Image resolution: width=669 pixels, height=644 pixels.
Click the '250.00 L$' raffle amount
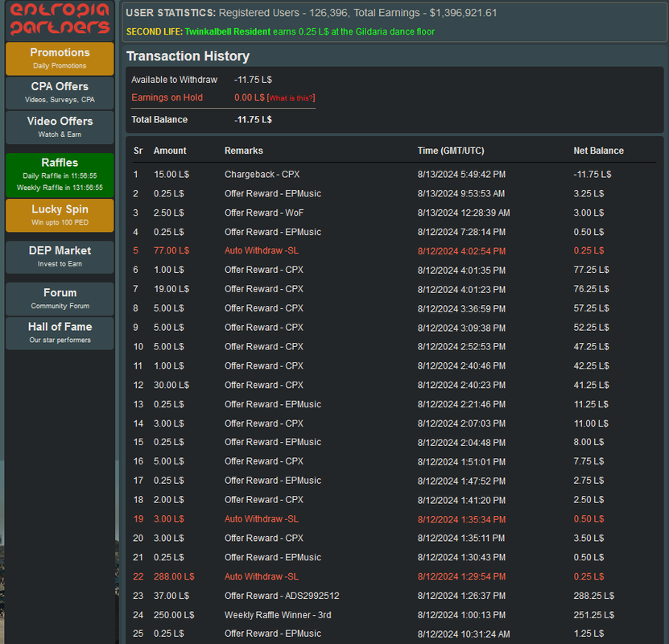coord(174,615)
